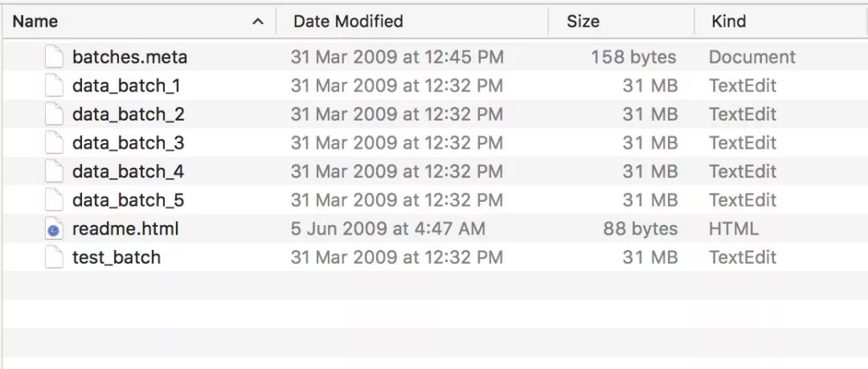Click empty row below test_batch
Viewport: 868px width, 369px height.
pyautogui.click(x=434, y=286)
